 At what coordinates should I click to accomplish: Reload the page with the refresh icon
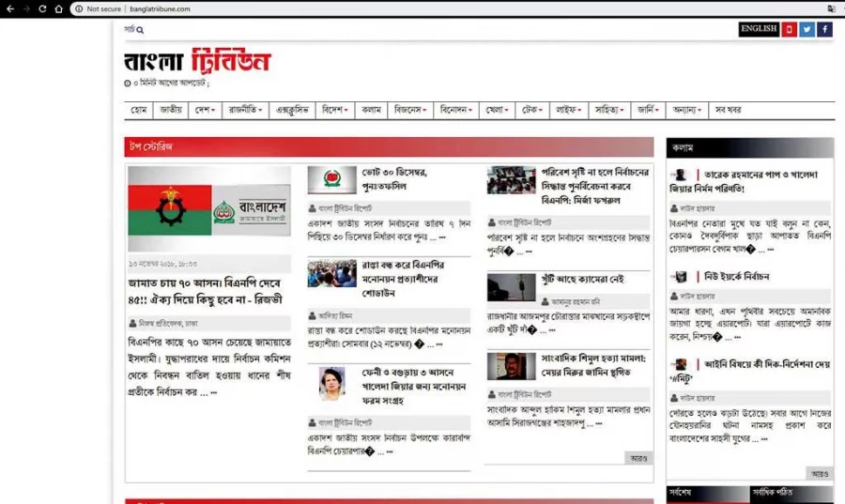coord(42,8)
